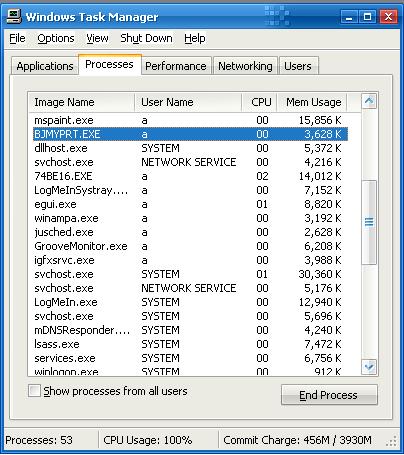Click the End Process button
The width and height of the screenshot is (404, 455).
click(x=329, y=395)
